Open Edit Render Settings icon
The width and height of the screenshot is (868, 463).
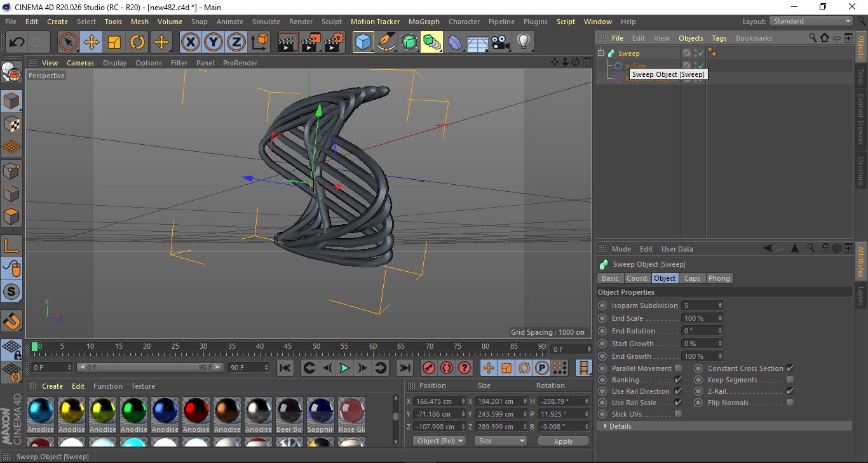tap(334, 43)
